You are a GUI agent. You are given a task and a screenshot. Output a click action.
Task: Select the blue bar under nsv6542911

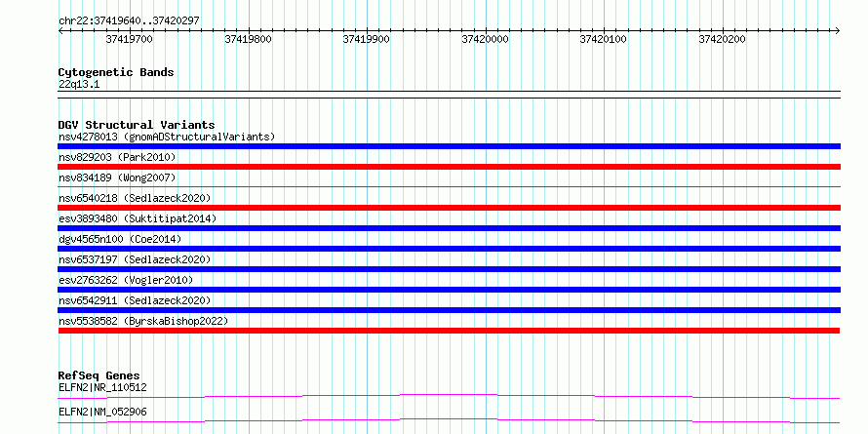(x=449, y=310)
